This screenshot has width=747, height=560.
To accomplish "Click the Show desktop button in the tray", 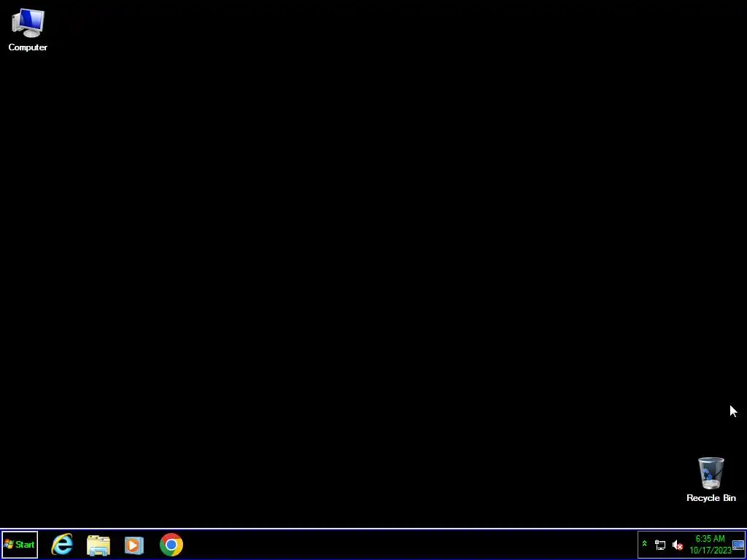I will coord(738,545).
